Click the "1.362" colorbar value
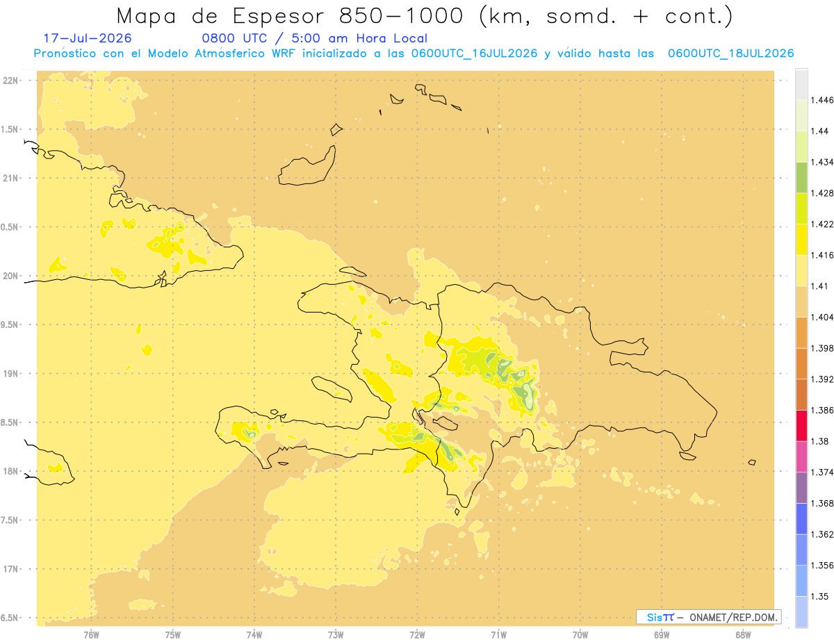This screenshot has width=834, height=644. point(822,534)
